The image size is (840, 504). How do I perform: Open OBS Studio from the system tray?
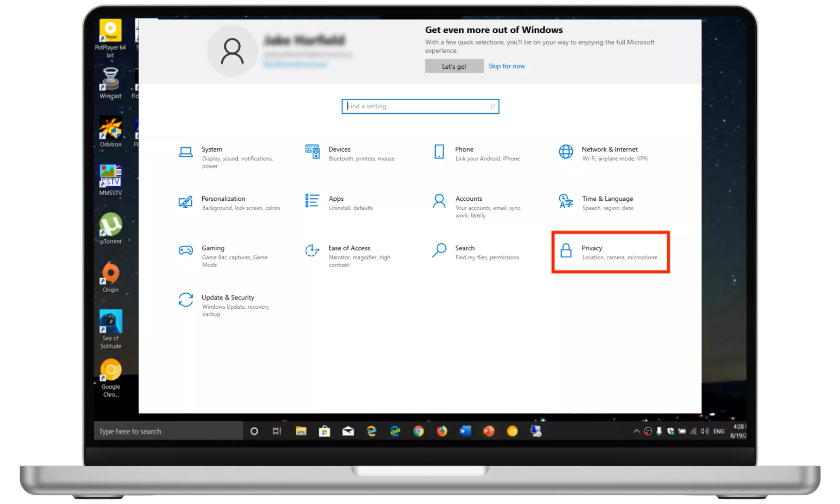tap(648, 430)
